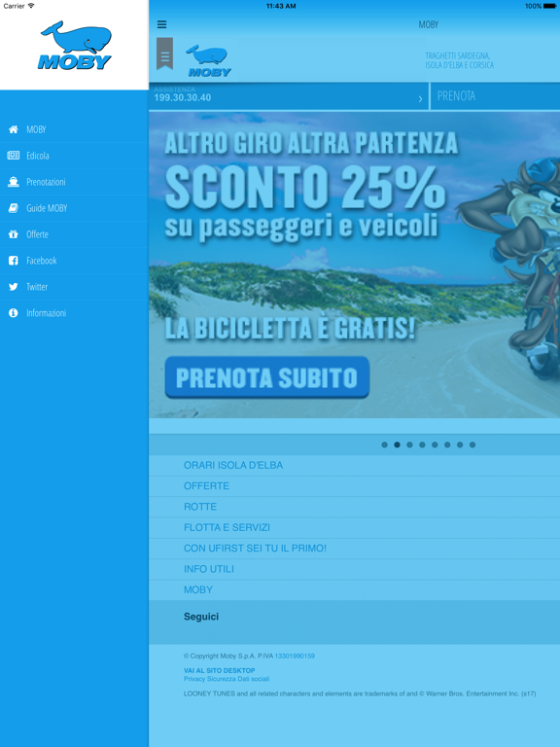560x747 pixels.
Task: Click the Twitter bird icon in the sidebar
Action: click(14, 286)
